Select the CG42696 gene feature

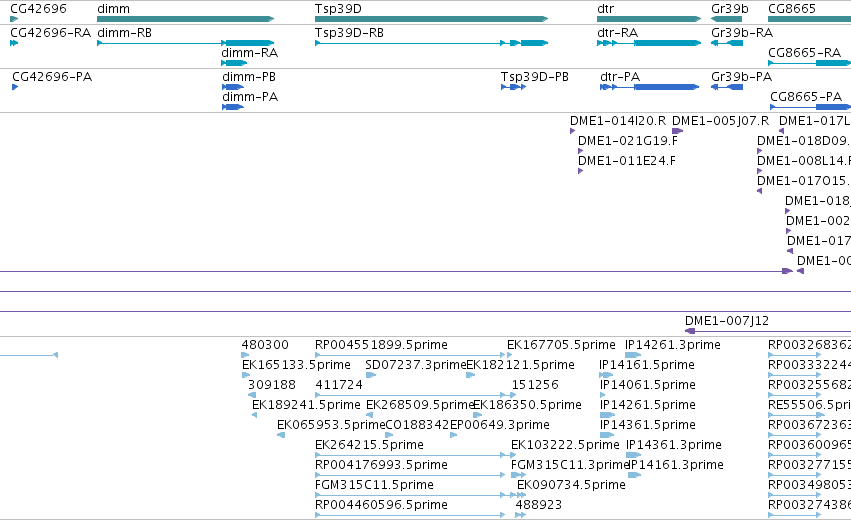click(14, 19)
